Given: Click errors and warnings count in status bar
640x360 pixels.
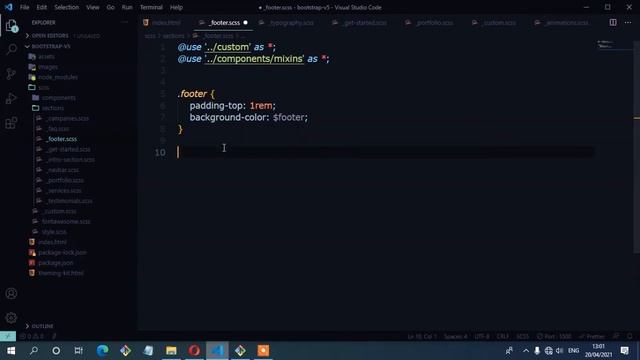Looking at the screenshot, I should tap(32, 336).
